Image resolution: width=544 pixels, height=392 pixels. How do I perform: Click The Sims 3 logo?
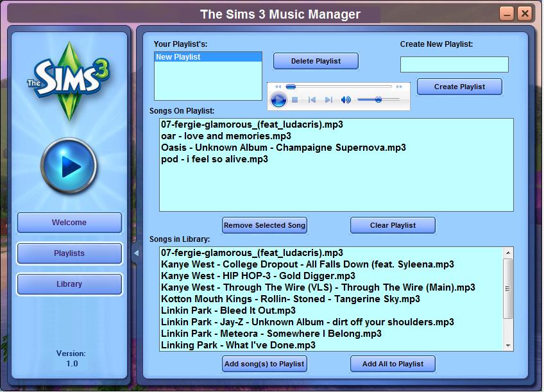(x=69, y=80)
